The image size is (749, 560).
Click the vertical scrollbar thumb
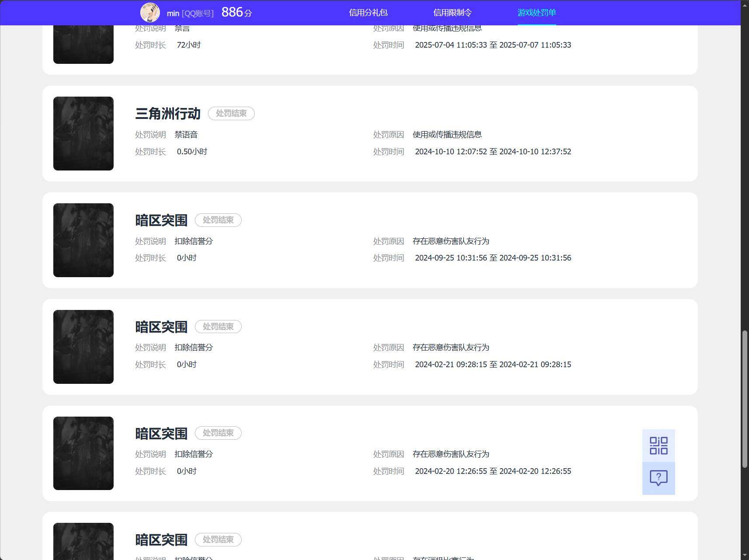click(x=745, y=399)
